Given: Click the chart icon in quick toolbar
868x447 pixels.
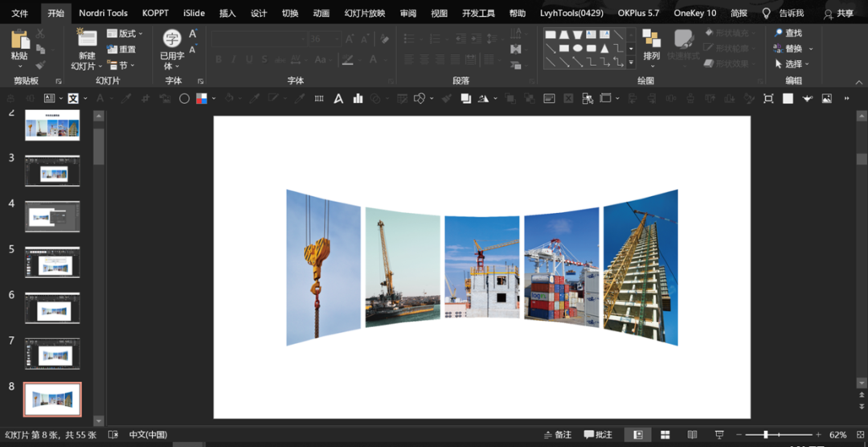Looking at the screenshot, I should [358, 99].
